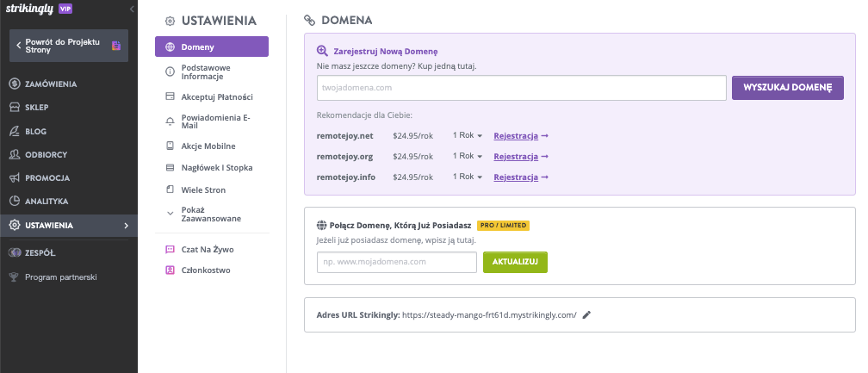Click the info icon for Podstawowe Informacje
Screen dimensions: 868x373
(170, 72)
